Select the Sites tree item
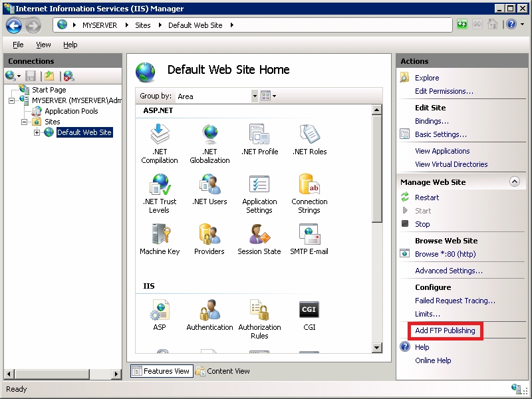The height and width of the screenshot is (399, 532). 53,122
